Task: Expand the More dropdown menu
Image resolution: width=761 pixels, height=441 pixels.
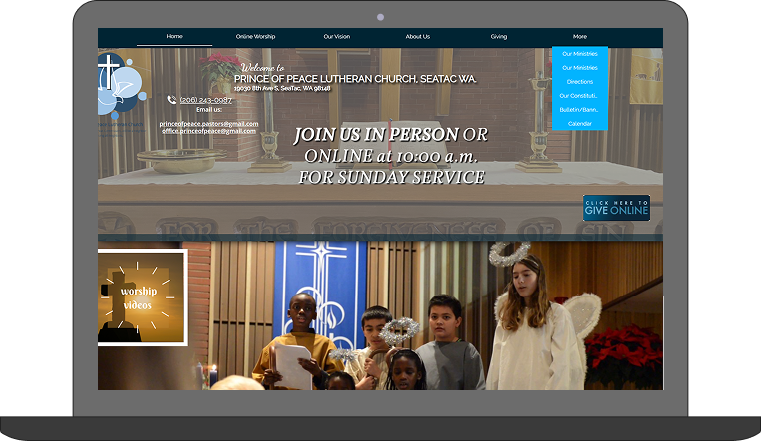Action: pyautogui.click(x=579, y=37)
